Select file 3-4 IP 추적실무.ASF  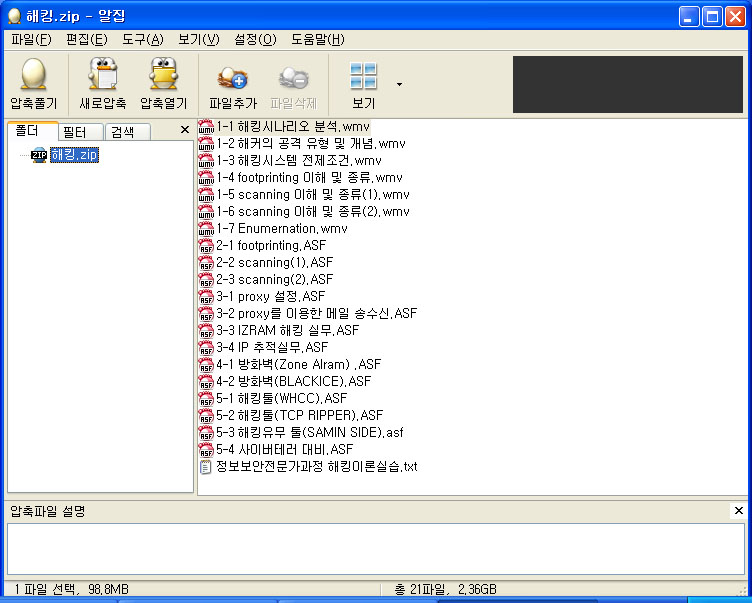click(272, 347)
